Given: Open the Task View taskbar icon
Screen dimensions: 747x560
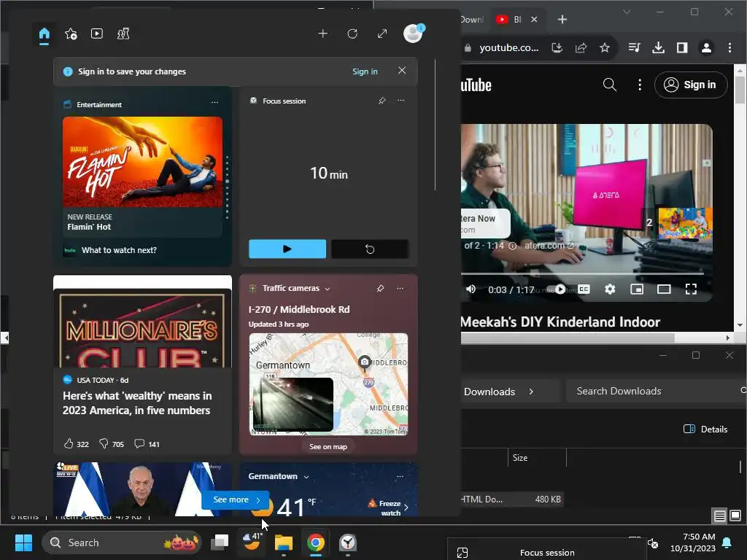Looking at the screenshot, I should tap(220, 542).
